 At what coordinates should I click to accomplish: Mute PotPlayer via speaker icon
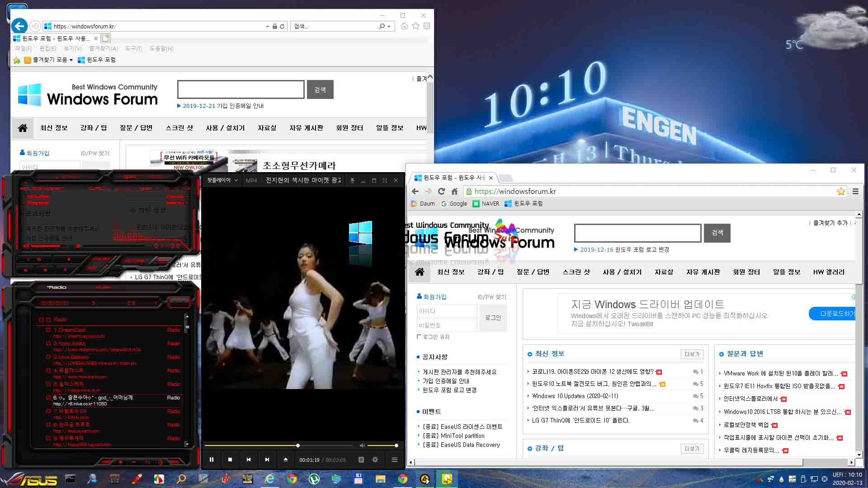click(x=362, y=446)
